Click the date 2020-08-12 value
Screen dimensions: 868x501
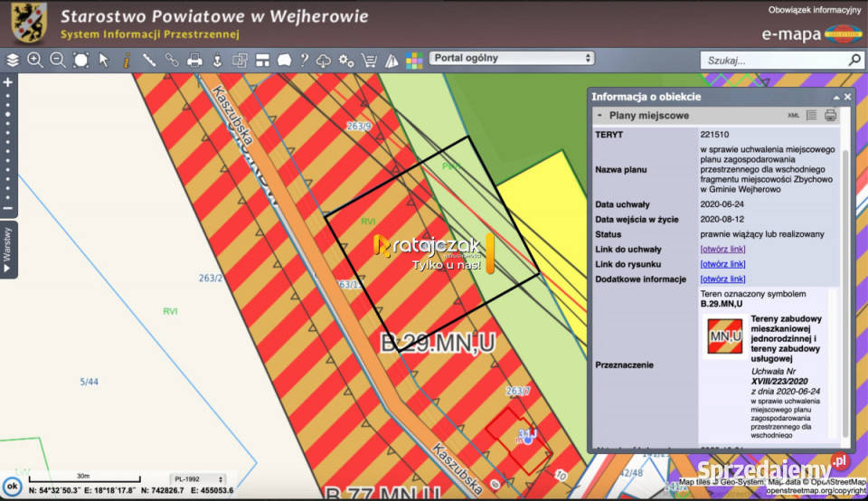[x=722, y=219]
